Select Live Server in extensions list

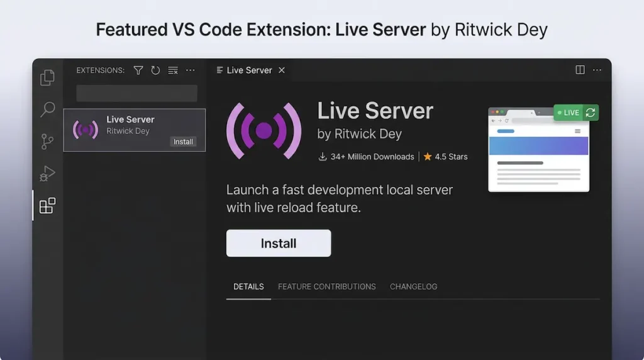tap(135, 130)
